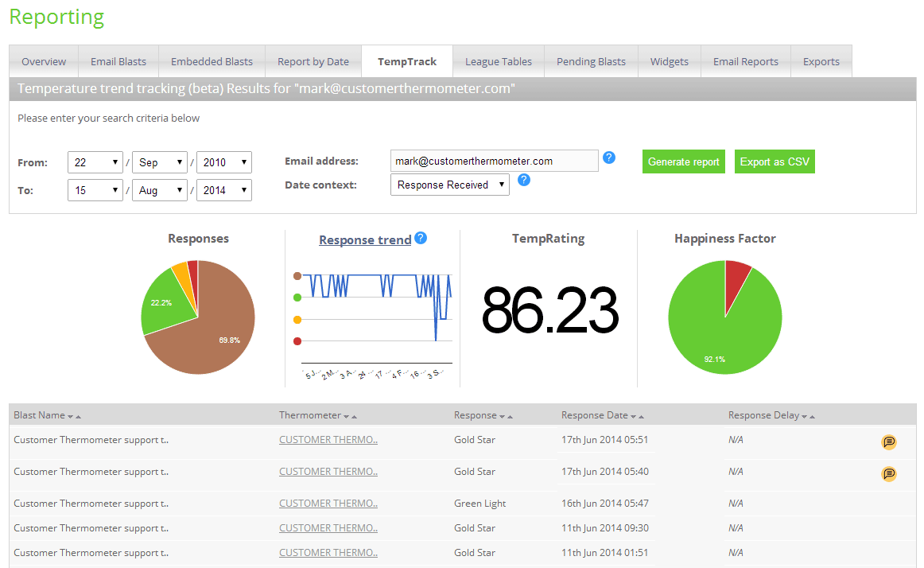Select Green Light response cell
The image size is (924, 568).
[x=479, y=503]
